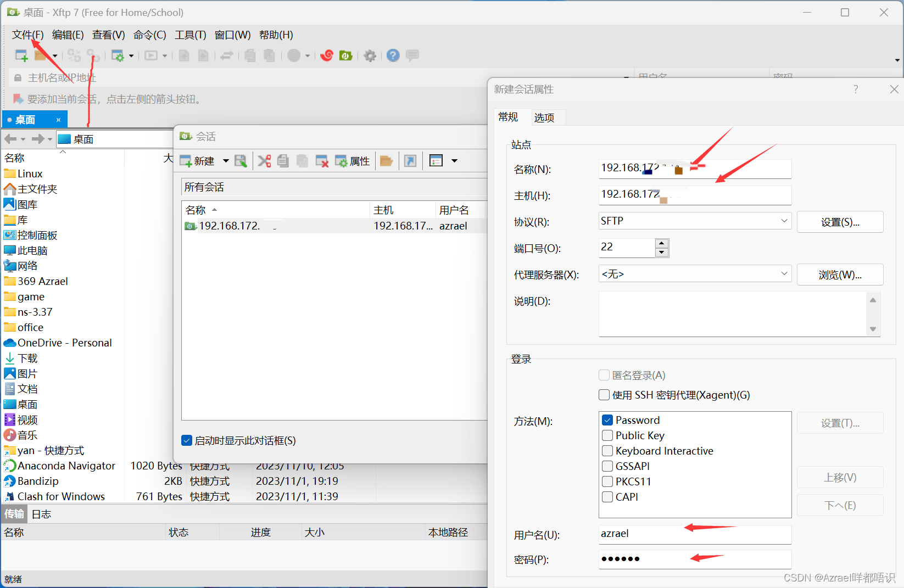Image resolution: width=904 pixels, height=588 pixels.
Task: Increase port number with the up stepper
Action: 662,243
